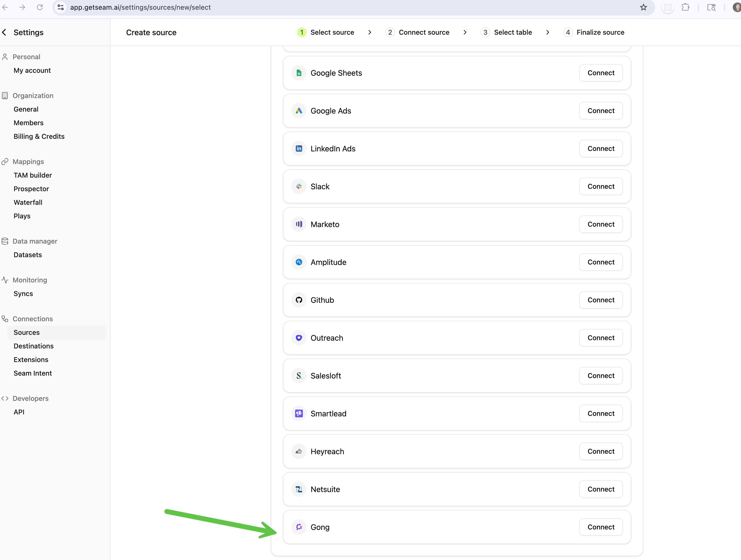Viewport: 741px width, 560px height.
Task: Click the browser address bar URL
Action: pos(140,7)
